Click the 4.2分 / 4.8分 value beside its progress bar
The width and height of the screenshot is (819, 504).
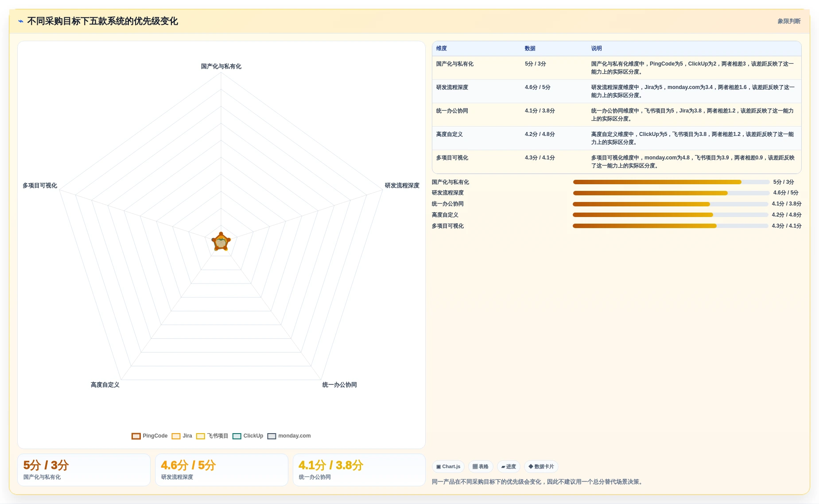point(787,215)
